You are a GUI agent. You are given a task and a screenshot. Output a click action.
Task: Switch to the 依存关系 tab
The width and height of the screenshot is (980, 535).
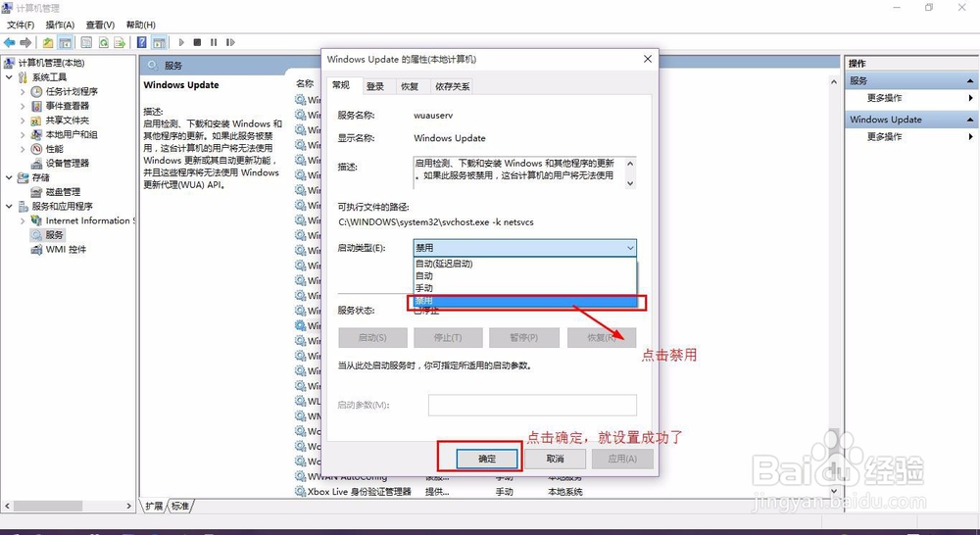(453, 86)
